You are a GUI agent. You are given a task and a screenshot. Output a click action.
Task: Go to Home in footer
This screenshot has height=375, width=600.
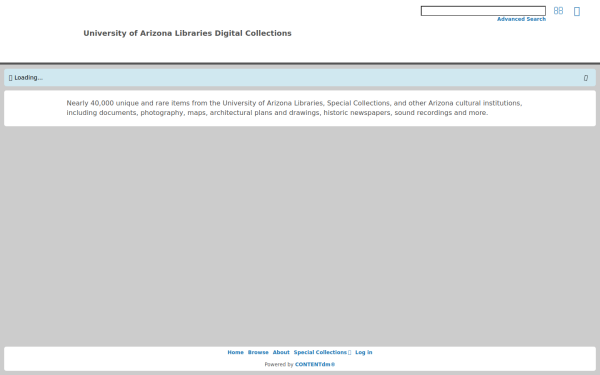[x=235, y=352]
